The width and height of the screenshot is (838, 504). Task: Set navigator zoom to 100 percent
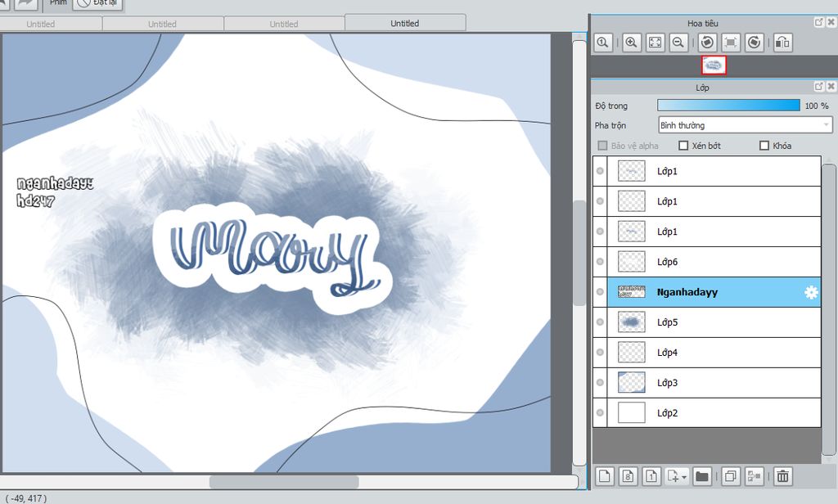click(603, 43)
